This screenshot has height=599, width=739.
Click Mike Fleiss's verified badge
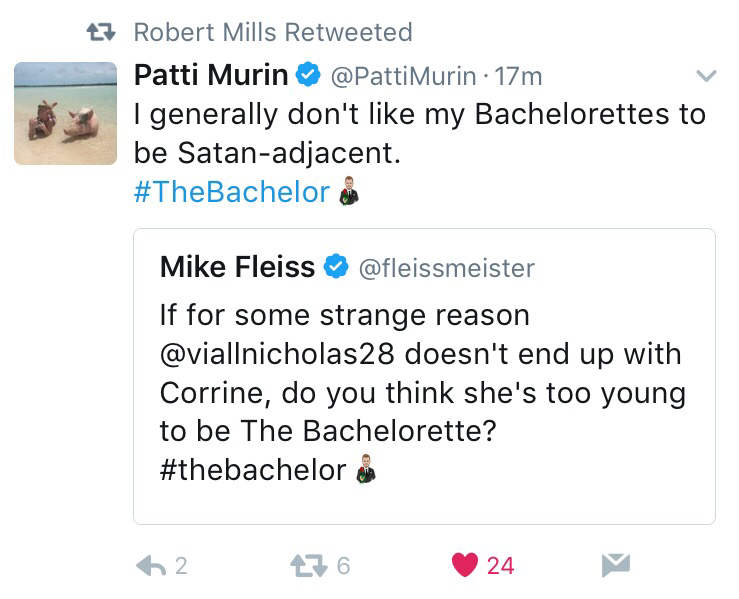[x=336, y=267]
